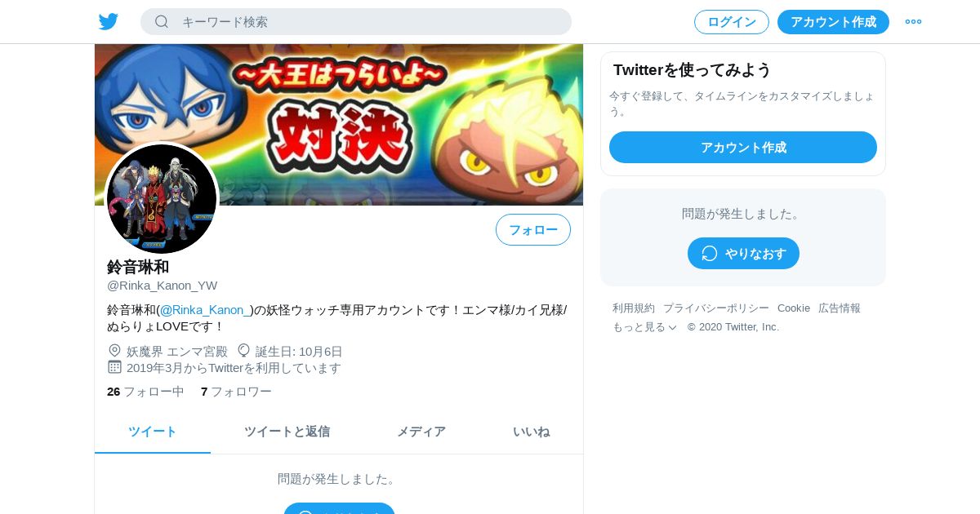Click the search magnifier icon
This screenshot has height=514, width=980.
point(162,21)
